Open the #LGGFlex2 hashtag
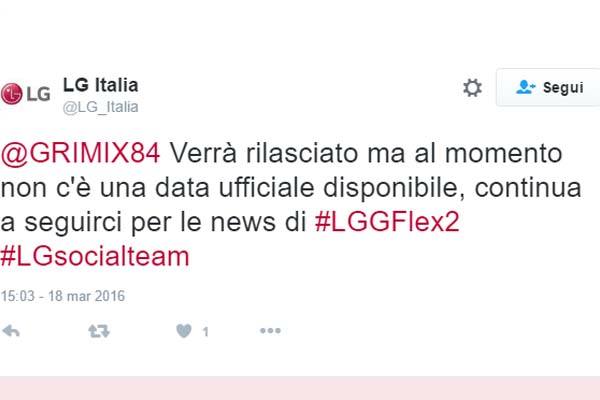The image size is (600, 400). click(387, 222)
